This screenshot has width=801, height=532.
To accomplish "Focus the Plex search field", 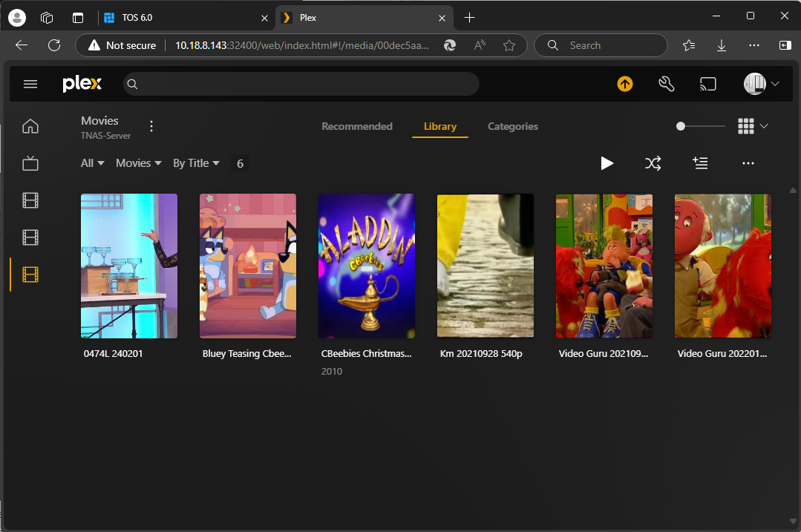I will pyautogui.click(x=301, y=84).
